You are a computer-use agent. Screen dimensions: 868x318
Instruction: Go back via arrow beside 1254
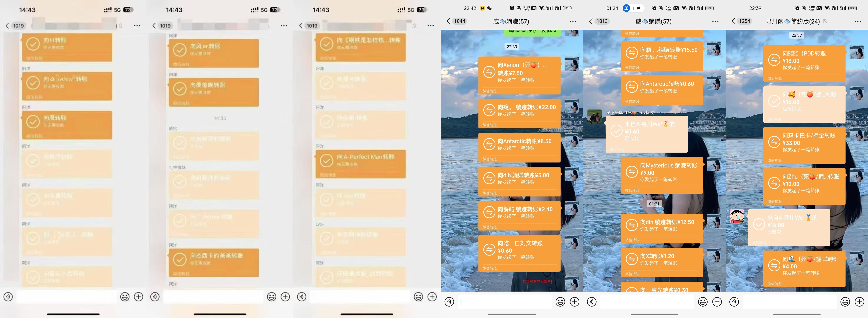point(733,21)
